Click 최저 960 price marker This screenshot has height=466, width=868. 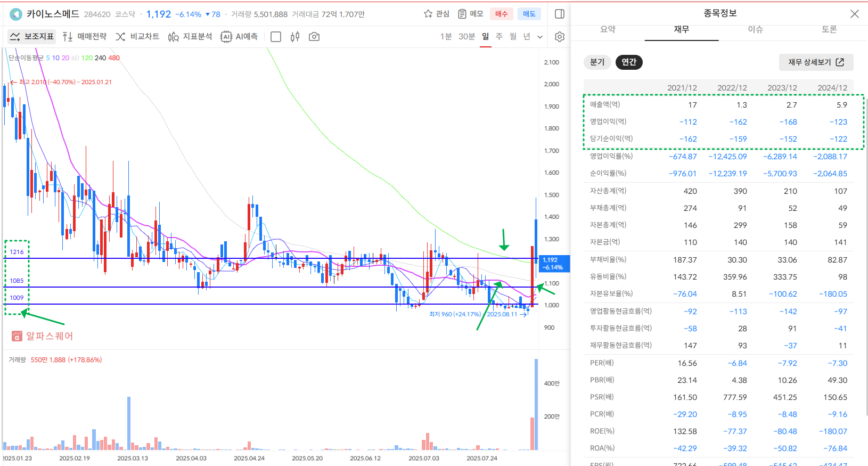tap(478, 314)
